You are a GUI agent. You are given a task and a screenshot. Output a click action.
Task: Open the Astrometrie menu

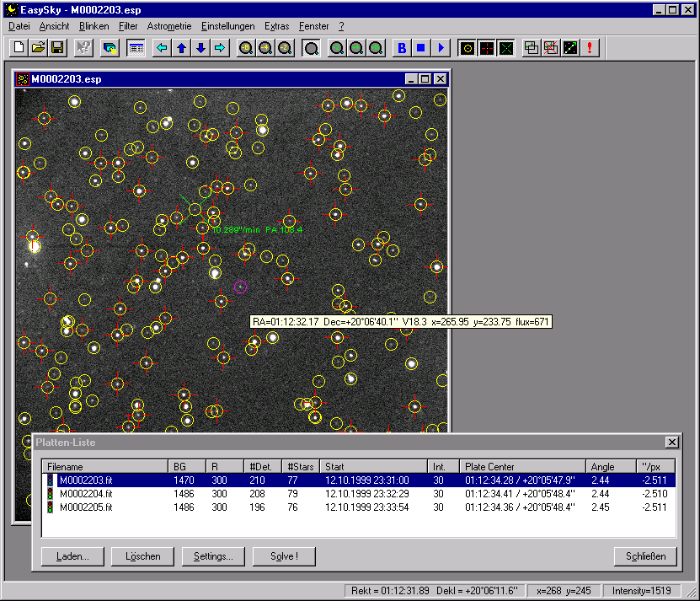[169, 26]
